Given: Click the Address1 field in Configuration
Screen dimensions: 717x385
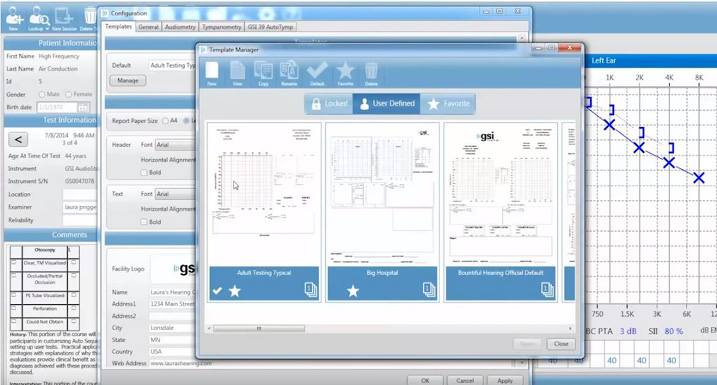Looking at the screenshot, I should (172, 304).
